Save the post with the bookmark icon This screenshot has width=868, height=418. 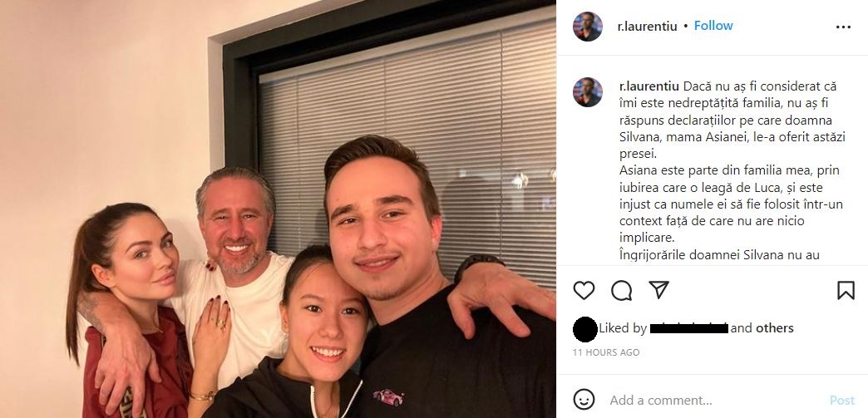pos(846,290)
